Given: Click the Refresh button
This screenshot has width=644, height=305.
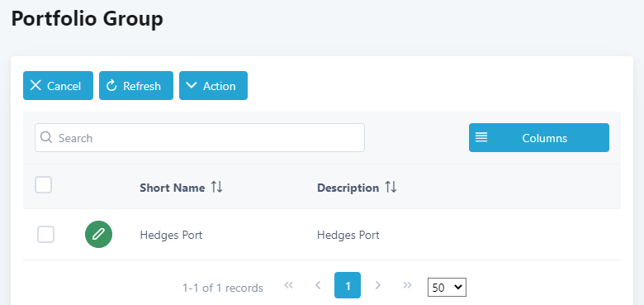Looking at the screenshot, I should pos(136,85).
